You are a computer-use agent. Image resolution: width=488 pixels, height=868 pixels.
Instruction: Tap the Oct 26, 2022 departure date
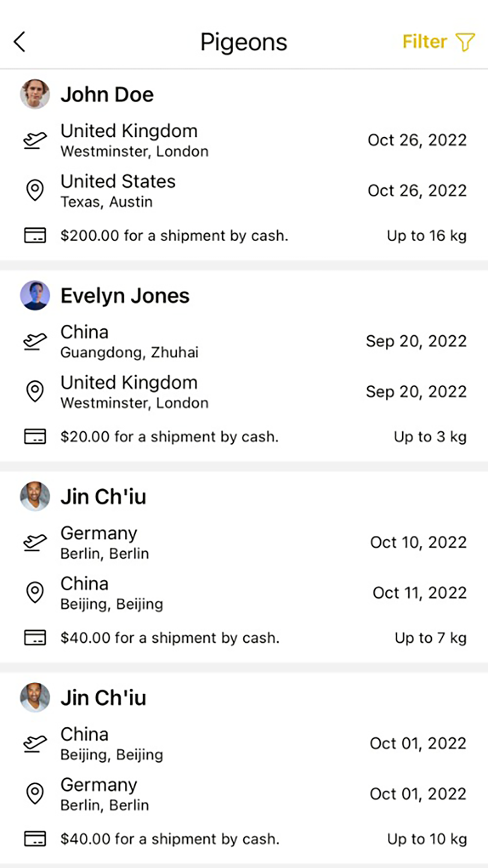pos(417,140)
